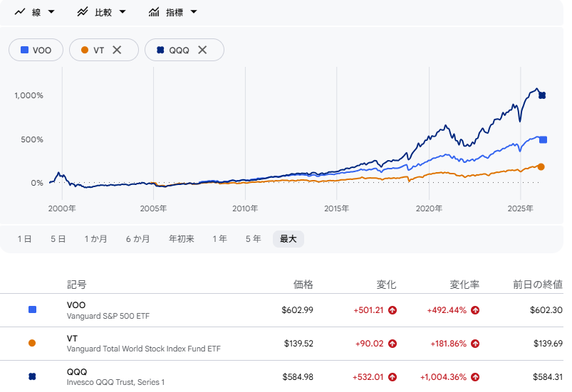Click QQQ end-of-line marker on chart
The width and height of the screenshot is (572, 392).
[542, 95]
